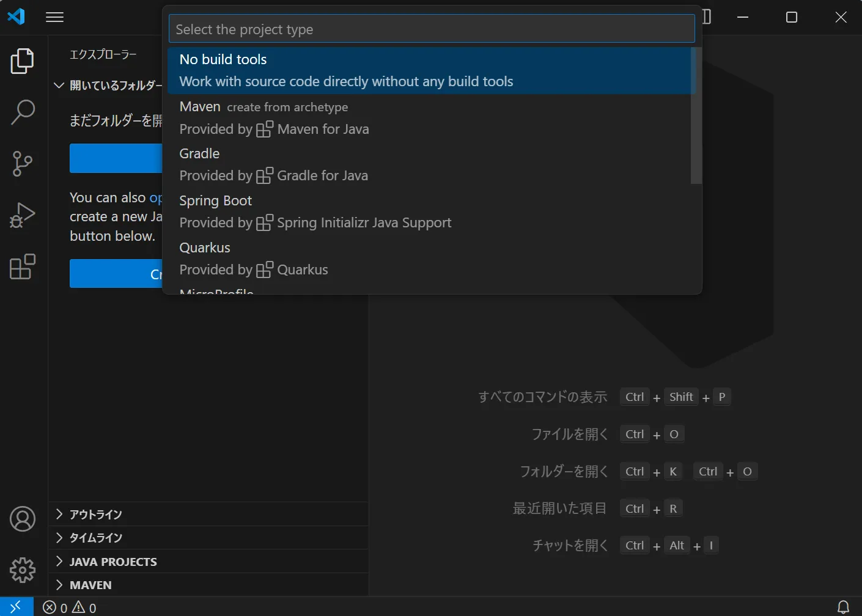Click the project type list scrollbar

(x=696, y=116)
